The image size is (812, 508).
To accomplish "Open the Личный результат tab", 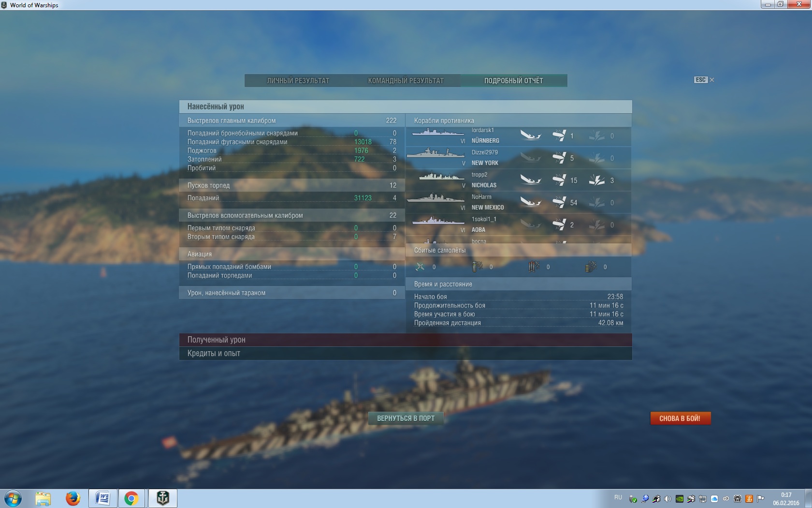I will click(298, 81).
